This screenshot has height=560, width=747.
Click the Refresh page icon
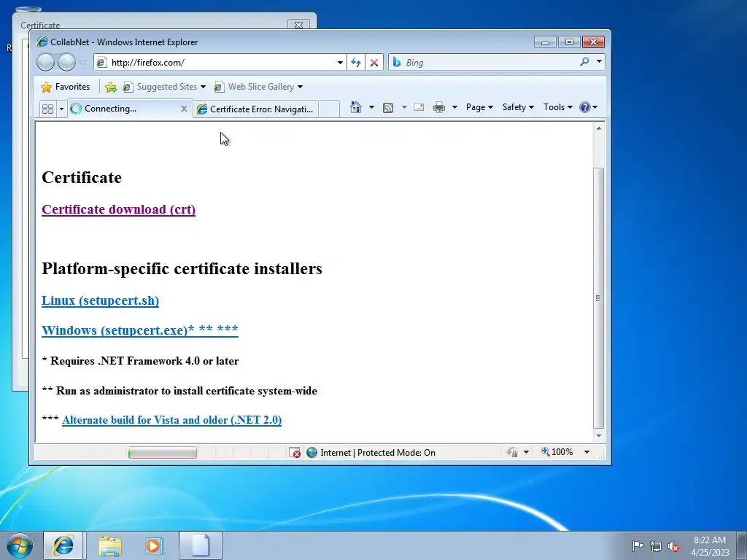coord(356,63)
